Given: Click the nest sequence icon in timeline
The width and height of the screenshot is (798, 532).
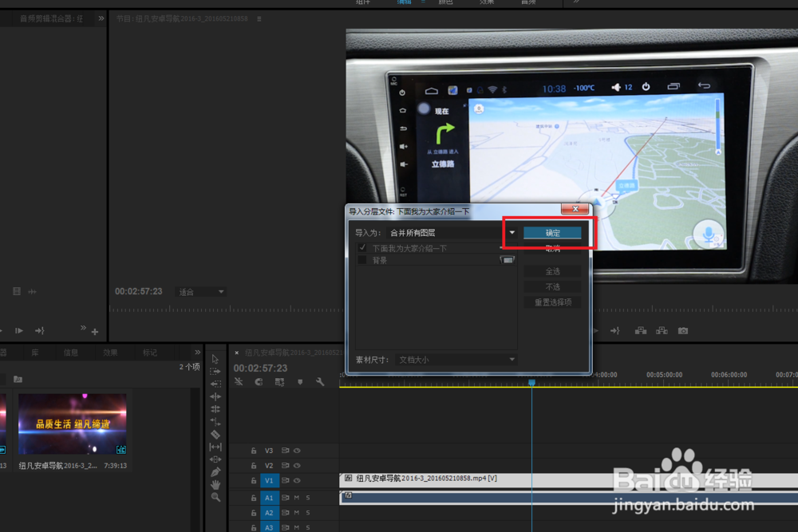Looking at the screenshot, I should [239, 382].
